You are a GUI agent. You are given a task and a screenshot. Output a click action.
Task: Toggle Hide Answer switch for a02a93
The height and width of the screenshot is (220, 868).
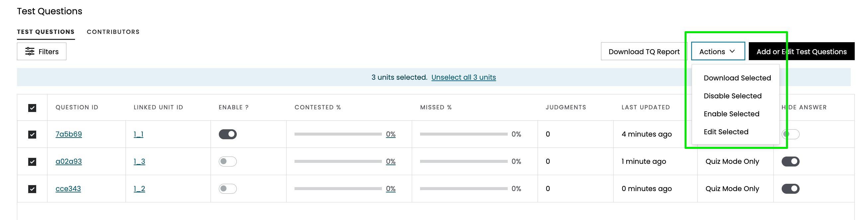coord(791,162)
